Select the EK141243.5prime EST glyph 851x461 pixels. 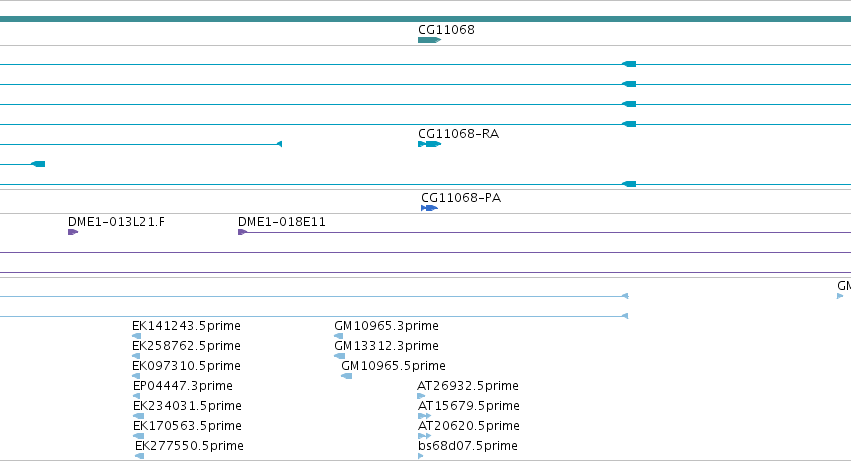[137, 336]
